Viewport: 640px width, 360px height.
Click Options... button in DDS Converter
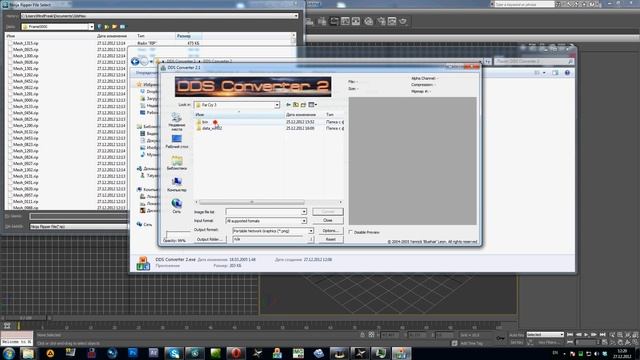331,231
